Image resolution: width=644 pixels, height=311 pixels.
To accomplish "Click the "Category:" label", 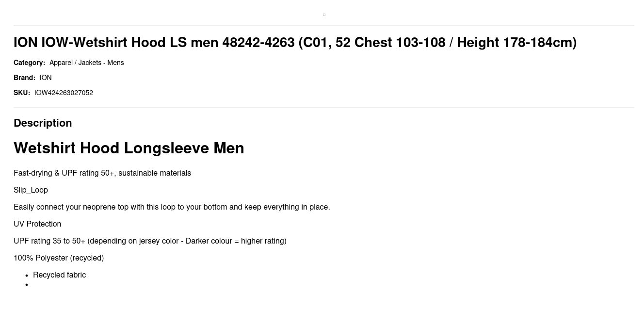I will coord(29,63).
